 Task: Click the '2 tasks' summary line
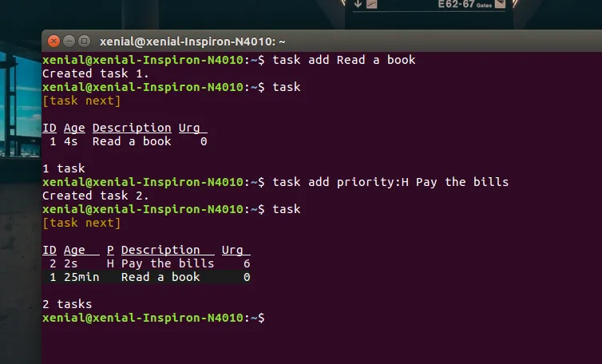(x=67, y=304)
